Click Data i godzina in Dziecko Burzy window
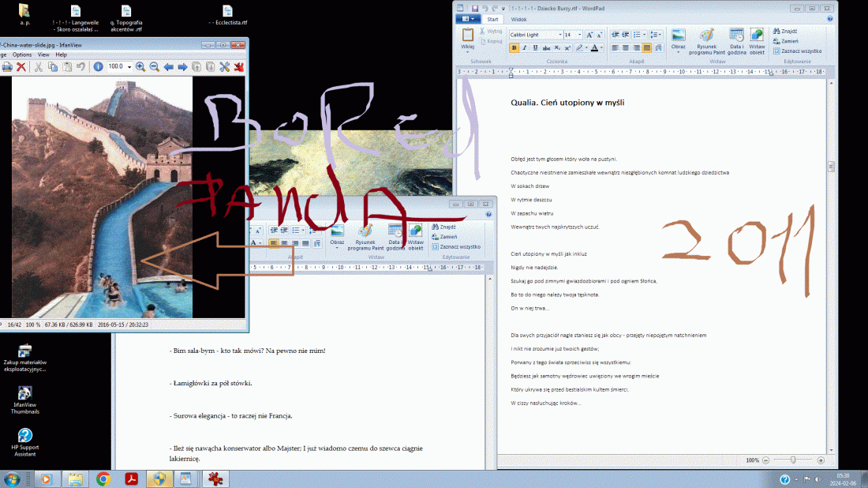 tap(736, 41)
